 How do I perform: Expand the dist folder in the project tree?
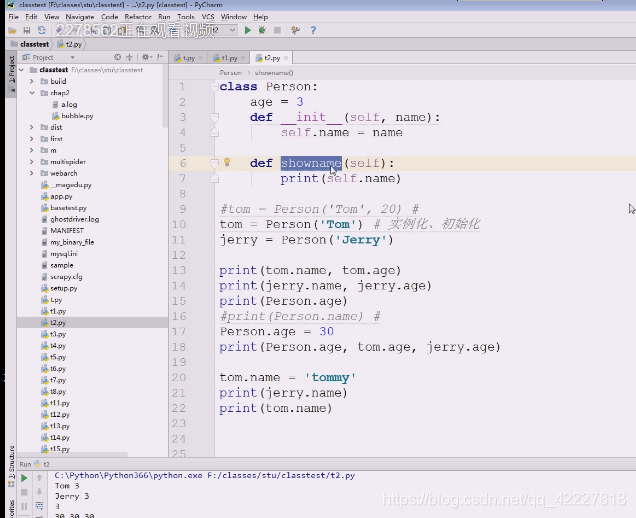point(32,127)
